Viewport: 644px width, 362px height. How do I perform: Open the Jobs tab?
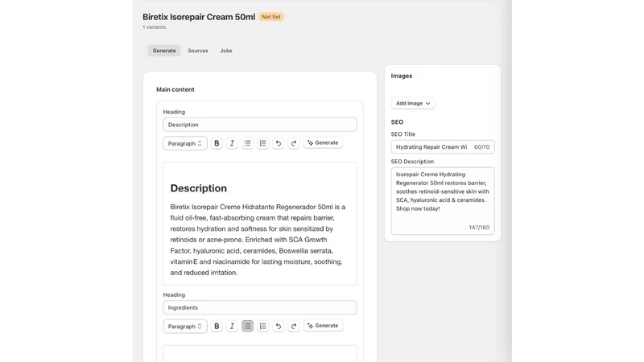[x=226, y=51]
